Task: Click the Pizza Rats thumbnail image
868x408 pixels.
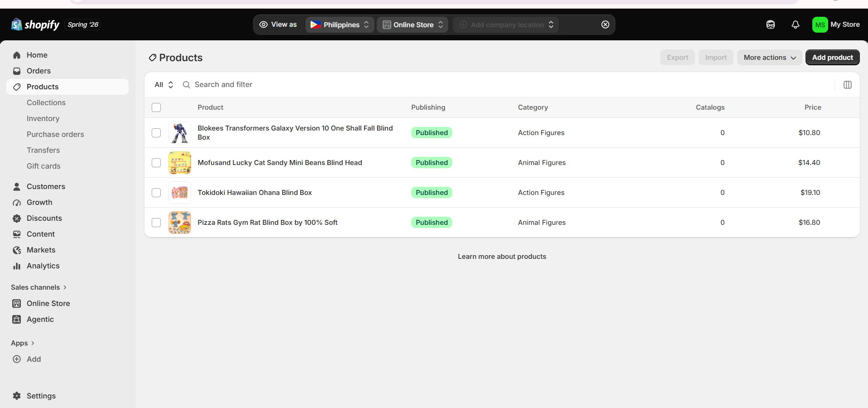Action: click(180, 223)
